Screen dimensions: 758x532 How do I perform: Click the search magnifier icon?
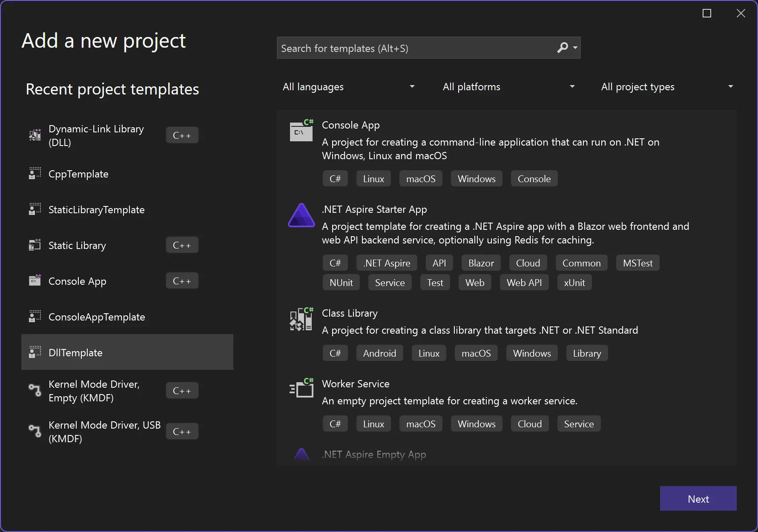(563, 48)
